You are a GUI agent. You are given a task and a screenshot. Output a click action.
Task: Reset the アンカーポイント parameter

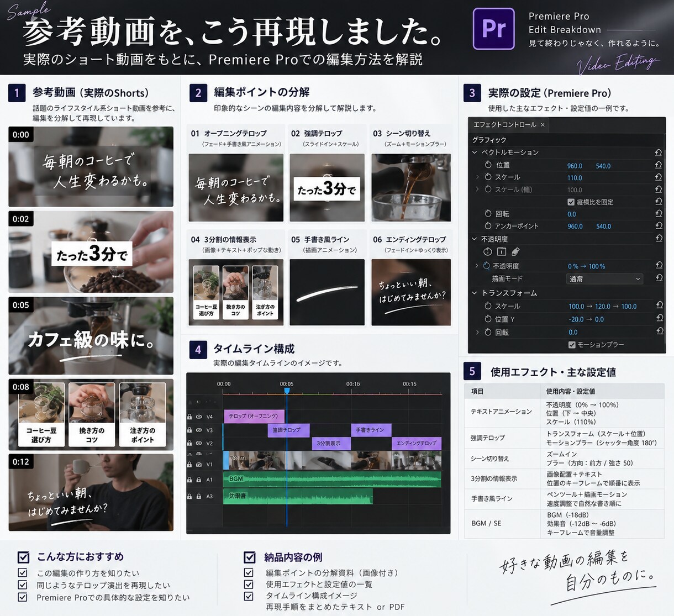tap(659, 225)
